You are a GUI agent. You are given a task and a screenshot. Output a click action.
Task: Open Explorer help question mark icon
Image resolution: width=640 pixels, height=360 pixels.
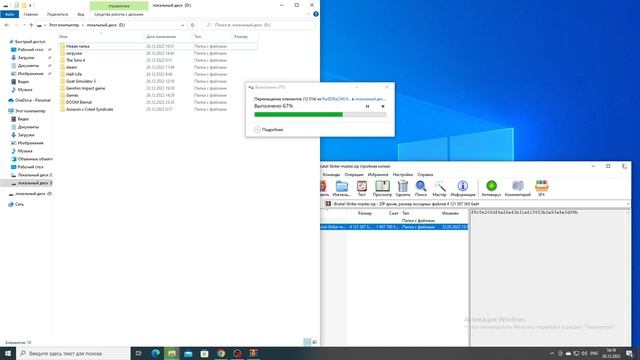point(316,14)
